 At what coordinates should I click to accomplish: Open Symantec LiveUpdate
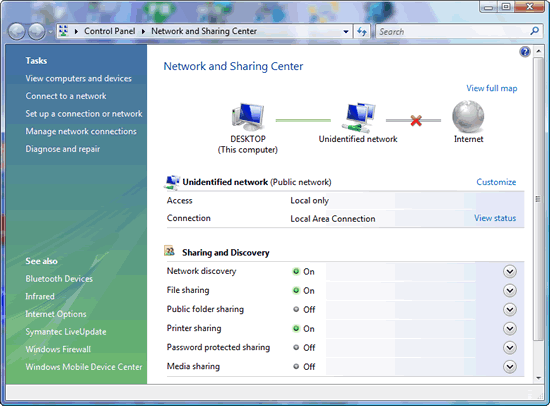coord(66,332)
